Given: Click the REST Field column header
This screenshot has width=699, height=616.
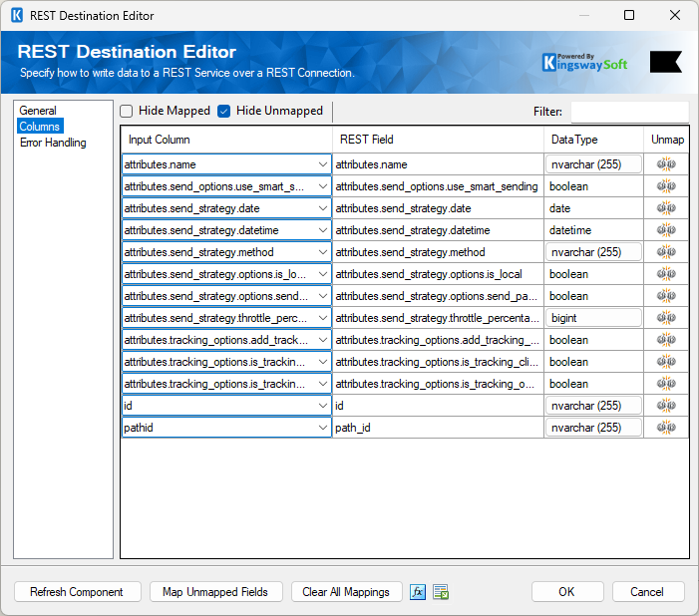Looking at the screenshot, I should [x=367, y=140].
